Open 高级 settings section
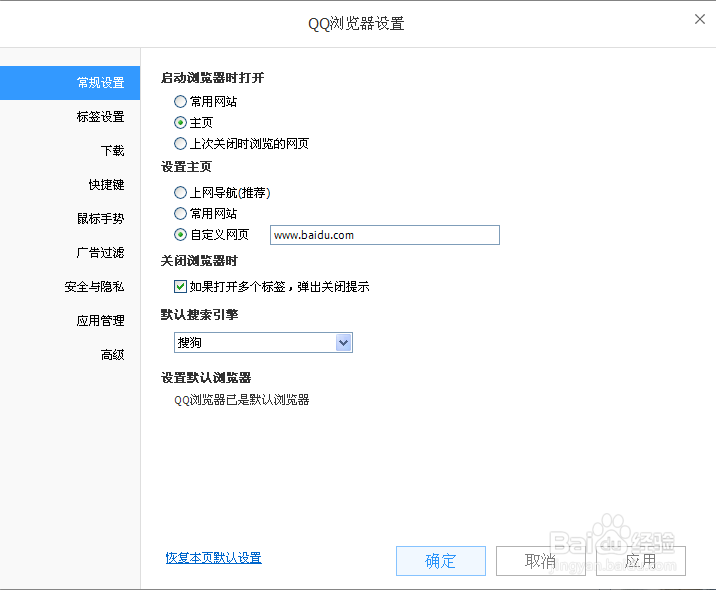This screenshot has height=590, width=716. [112, 355]
